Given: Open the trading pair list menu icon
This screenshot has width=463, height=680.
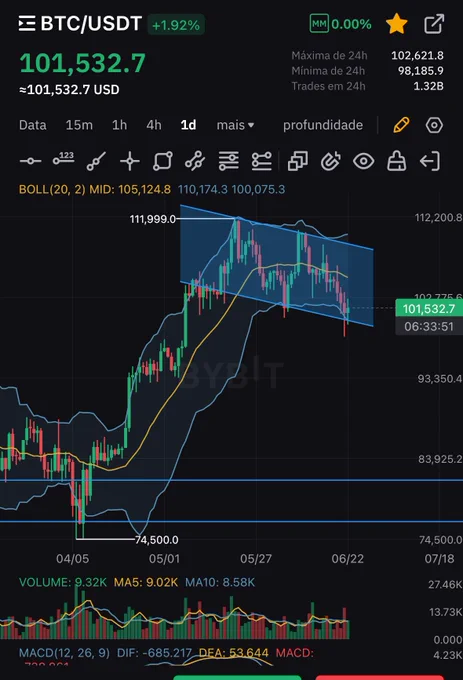Looking at the screenshot, I should pos(27,23).
